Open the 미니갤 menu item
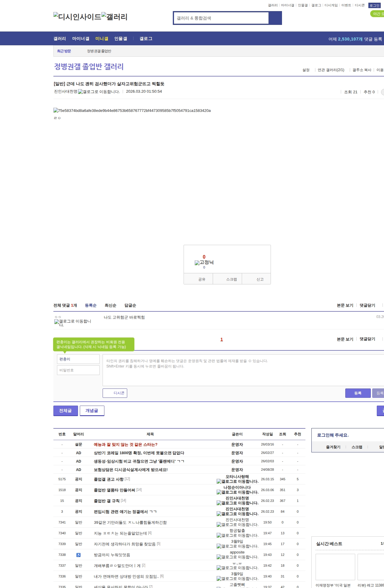The image size is (384, 588). click(102, 39)
